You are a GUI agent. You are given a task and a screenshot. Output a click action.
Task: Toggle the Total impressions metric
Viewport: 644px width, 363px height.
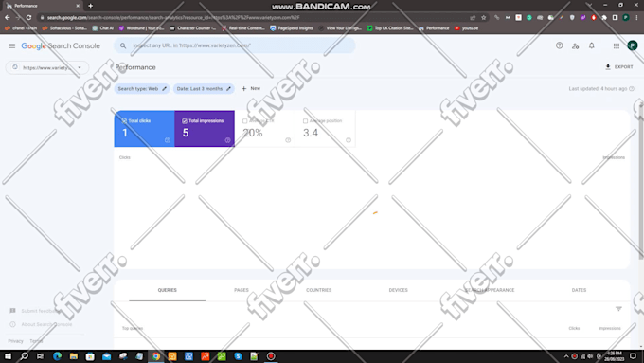pos(205,129)
